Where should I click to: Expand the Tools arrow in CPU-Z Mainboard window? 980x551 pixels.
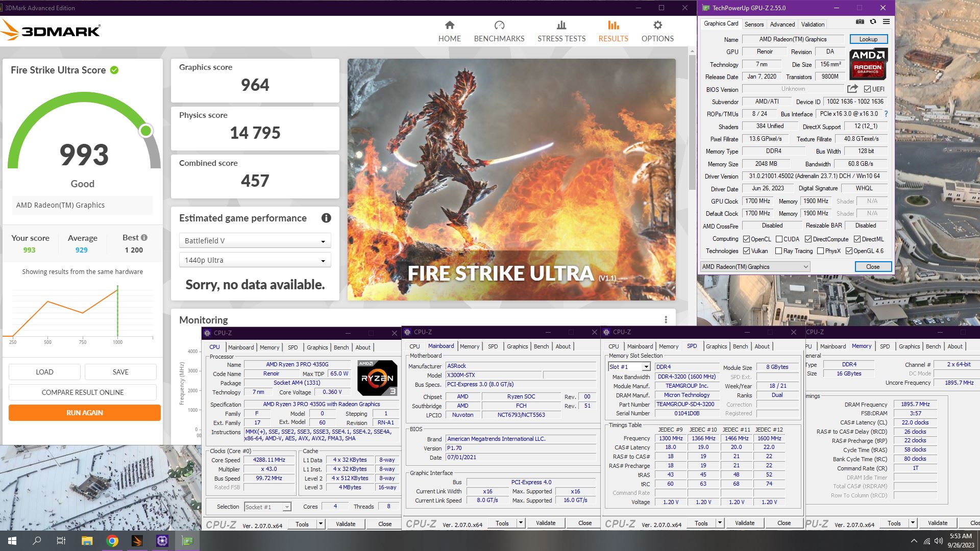point(521,523)
